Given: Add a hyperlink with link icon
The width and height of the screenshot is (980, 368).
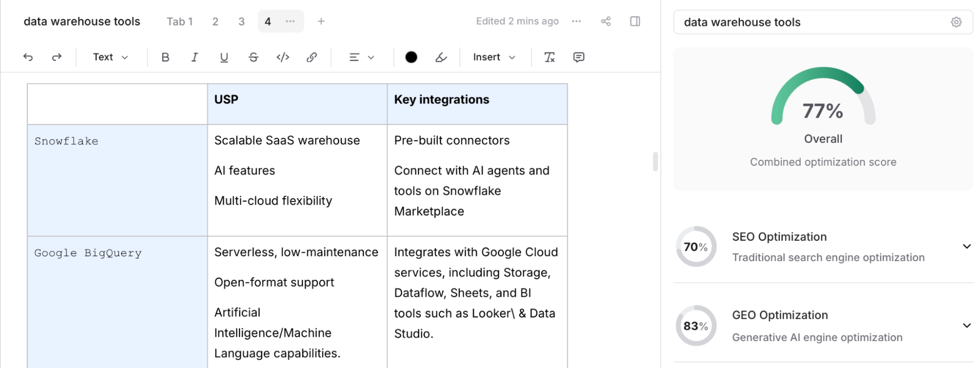Looking at the screenshot, I should coord(312,57).
